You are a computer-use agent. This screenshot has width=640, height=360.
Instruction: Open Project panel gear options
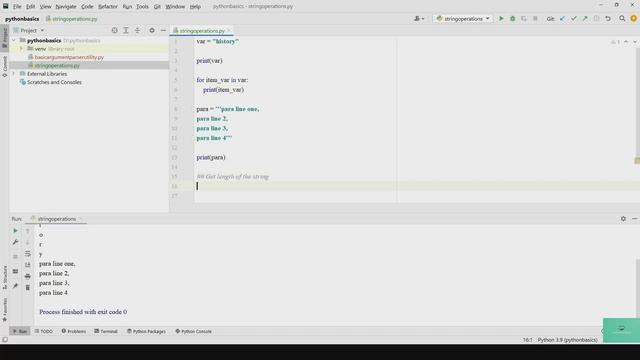152,31
